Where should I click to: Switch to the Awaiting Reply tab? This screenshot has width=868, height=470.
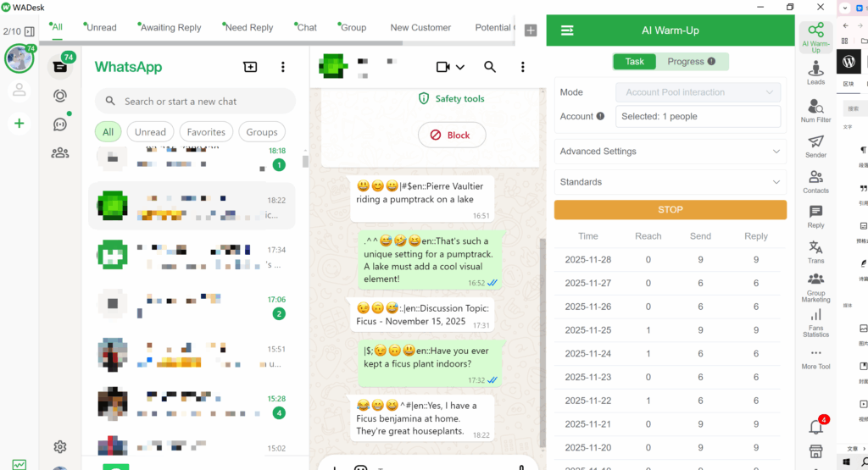pyautogui.click(x=170, y=27)
